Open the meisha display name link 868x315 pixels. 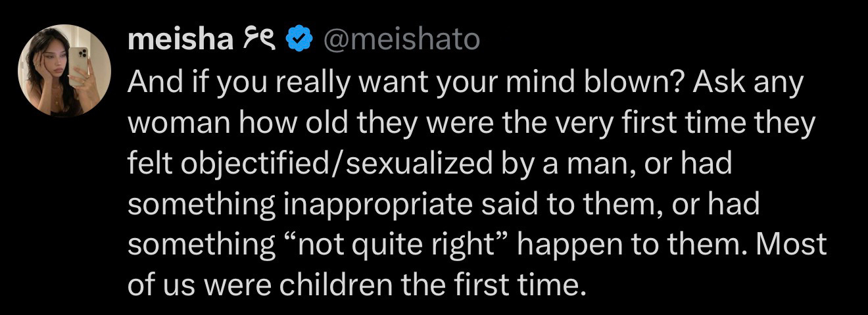point(180,41)
